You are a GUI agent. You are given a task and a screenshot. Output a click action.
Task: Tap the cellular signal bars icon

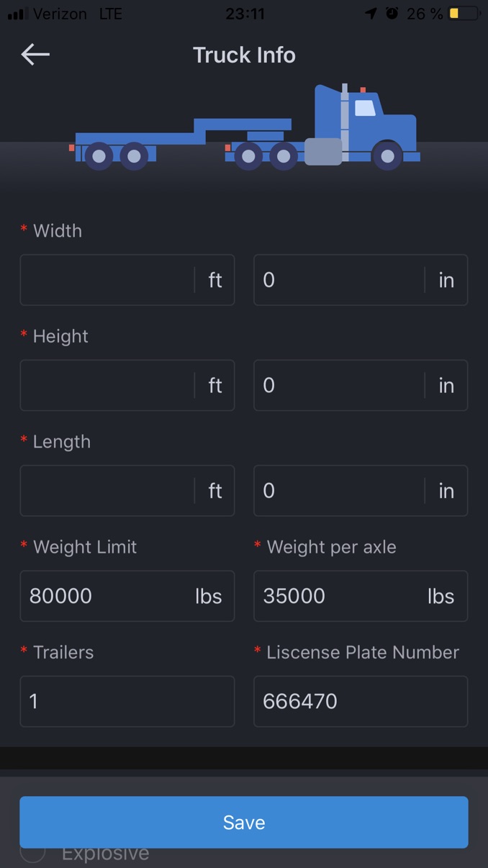(x=17, y=14)
